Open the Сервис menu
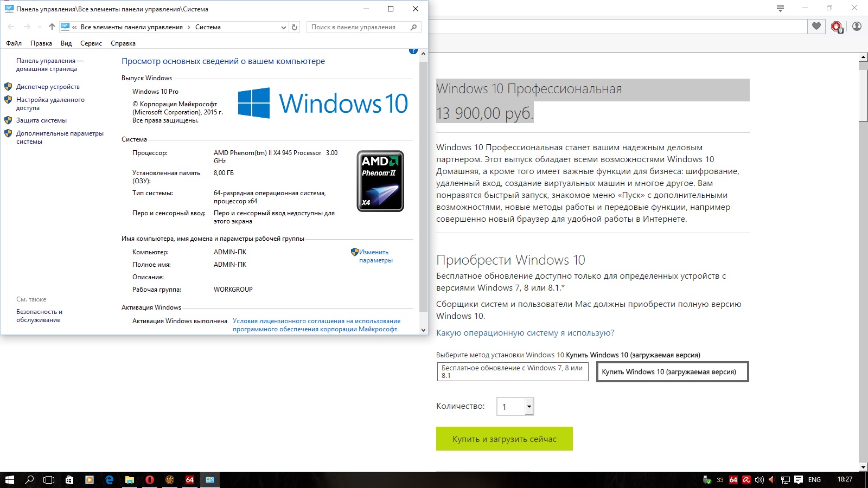 91,43
